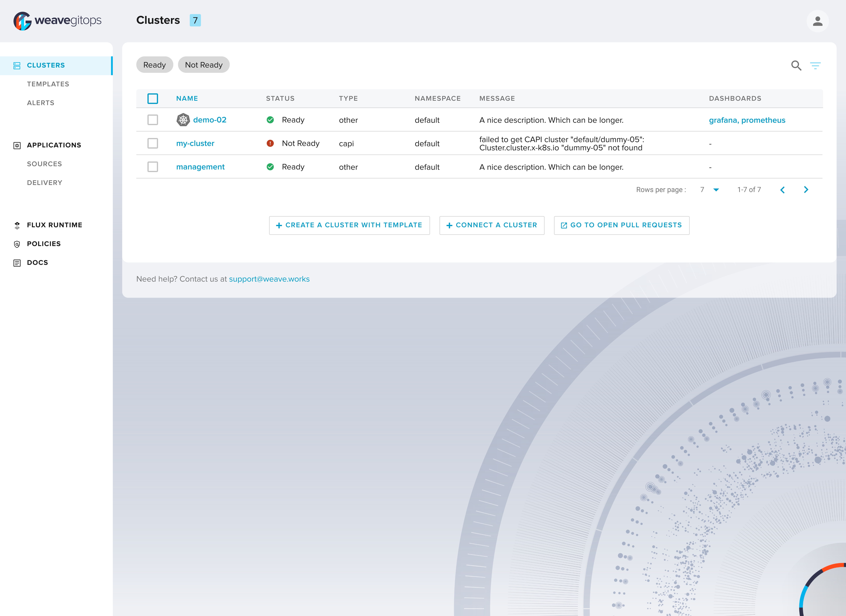Open the grafana, prometheus dashboards link
The height and width of the screenshot is (616, 846).
pos(747,120)
